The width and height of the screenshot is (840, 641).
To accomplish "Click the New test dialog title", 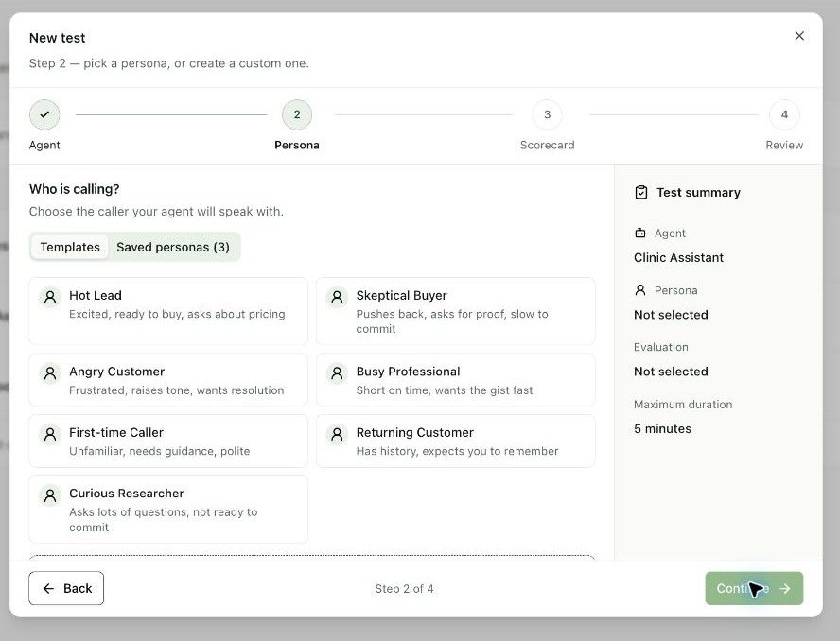I will [57, 38].
